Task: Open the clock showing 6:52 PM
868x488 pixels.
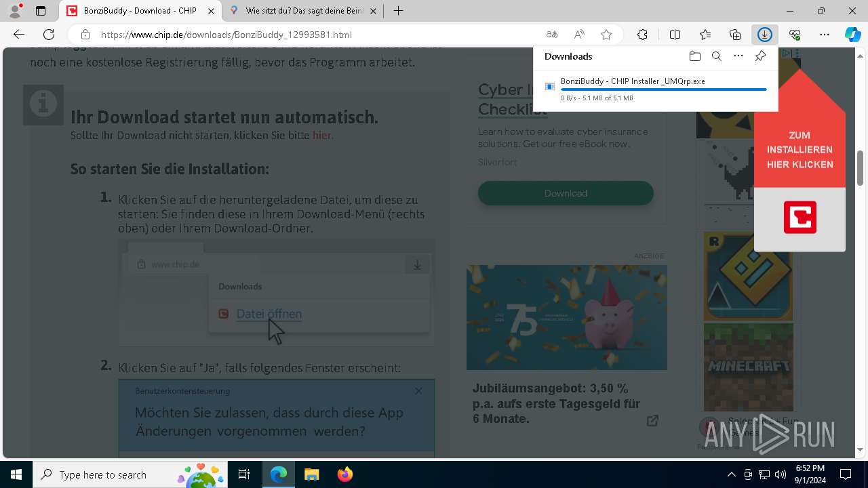Action: coord(810,474)
